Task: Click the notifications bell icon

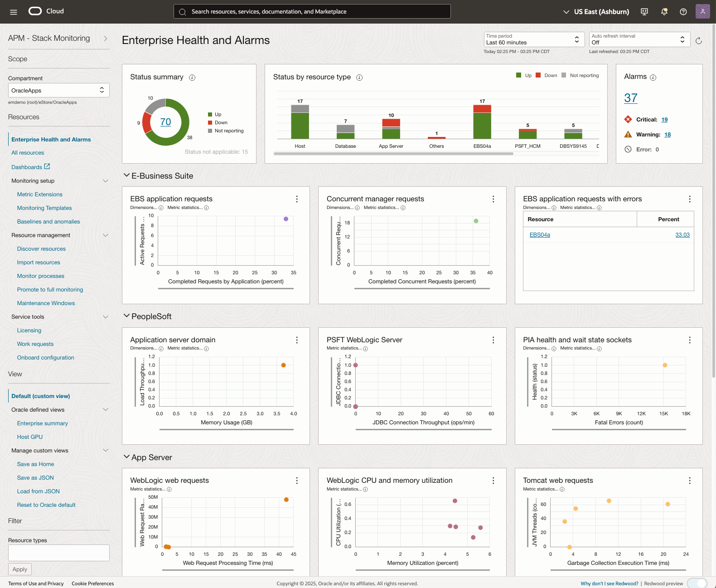Action: pos(664,12)
